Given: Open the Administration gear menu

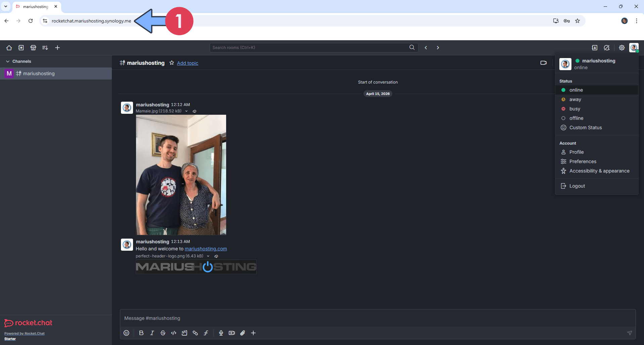Looking at the screenshot, I should coord(622,48).
